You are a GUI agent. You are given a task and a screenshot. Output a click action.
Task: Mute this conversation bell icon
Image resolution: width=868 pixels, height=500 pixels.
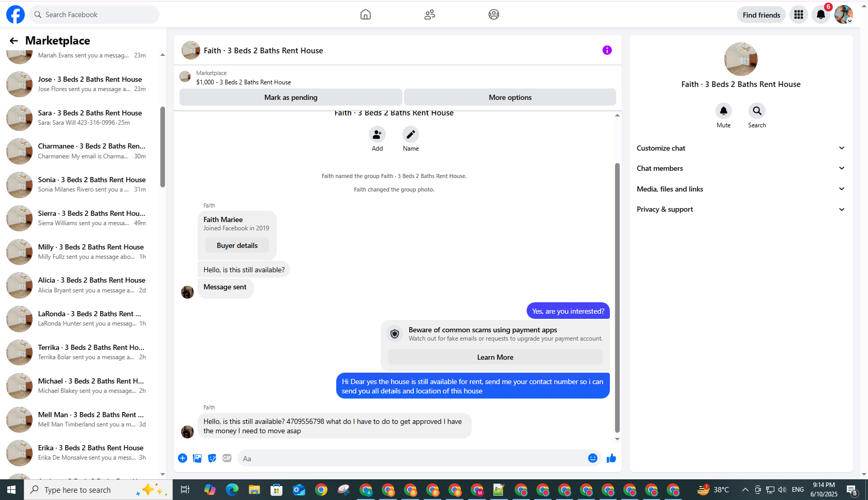pyautogui.click(x=724, y=111)
